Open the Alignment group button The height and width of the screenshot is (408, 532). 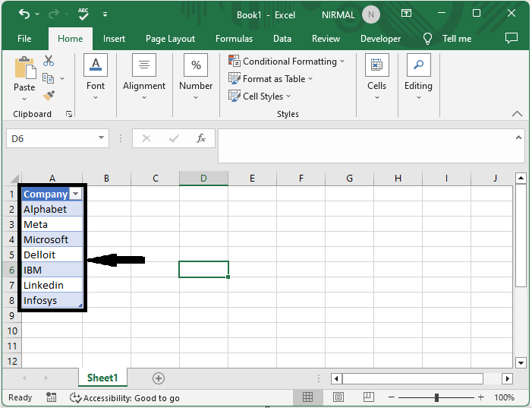(144, 77)
